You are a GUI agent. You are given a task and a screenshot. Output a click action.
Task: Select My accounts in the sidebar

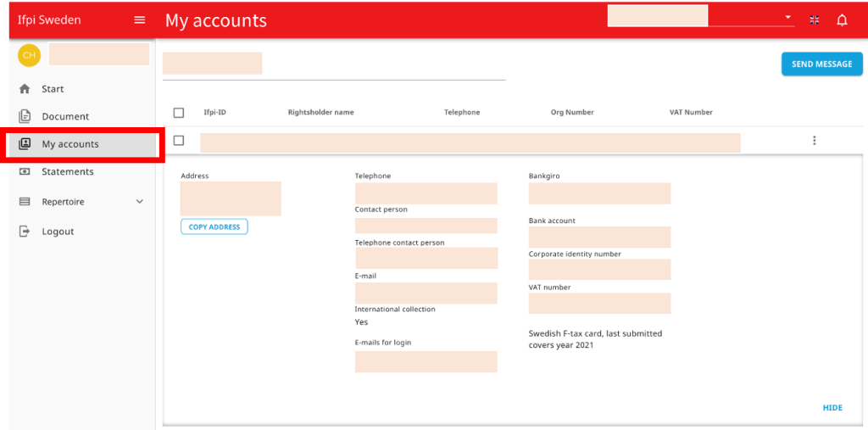tap(70, 144)
